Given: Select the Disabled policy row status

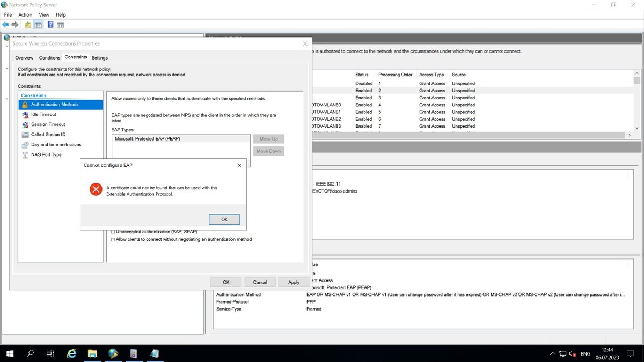Looking at the screenshot, I should click(364, 84).
